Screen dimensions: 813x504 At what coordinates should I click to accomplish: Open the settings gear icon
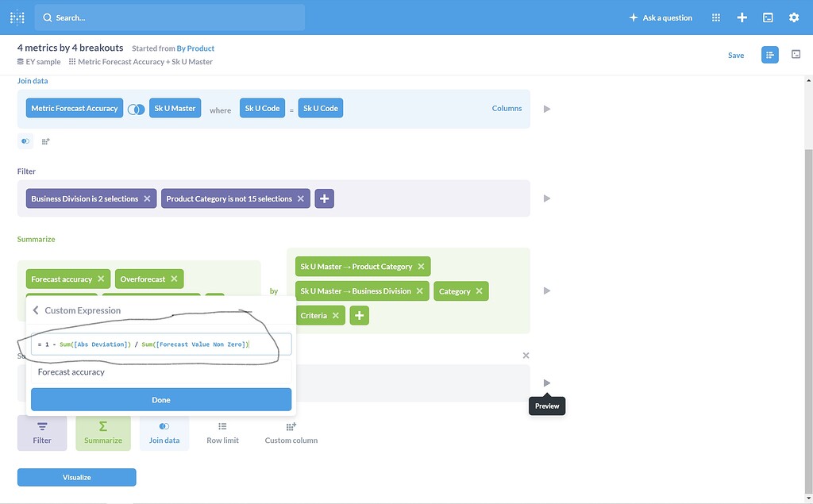tap(793, 17)
